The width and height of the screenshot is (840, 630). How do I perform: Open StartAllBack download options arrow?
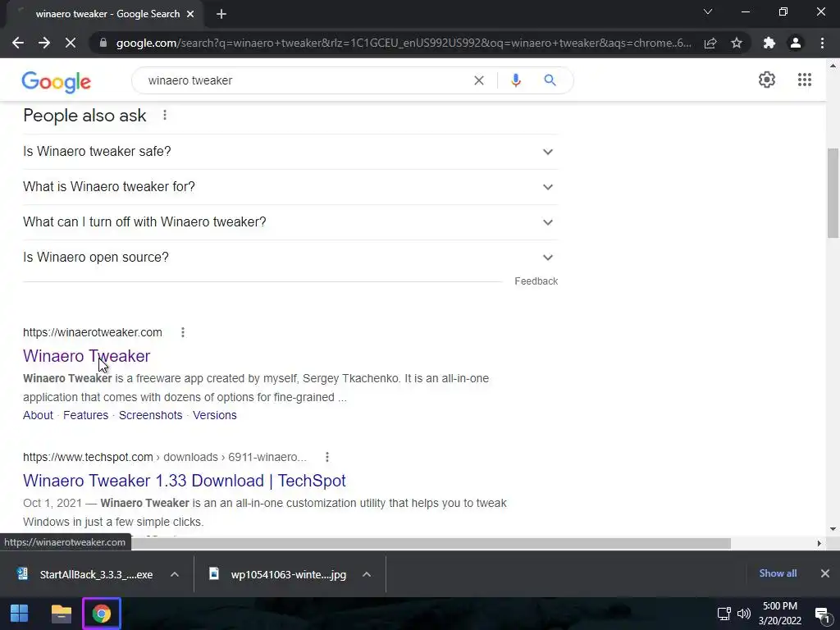point(175,574)
